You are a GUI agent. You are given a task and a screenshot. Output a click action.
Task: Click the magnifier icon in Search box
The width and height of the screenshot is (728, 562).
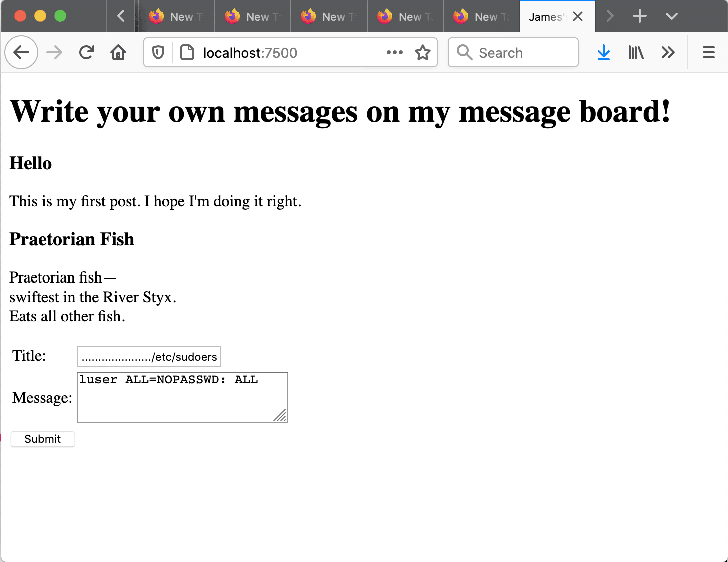pos(465,52)
